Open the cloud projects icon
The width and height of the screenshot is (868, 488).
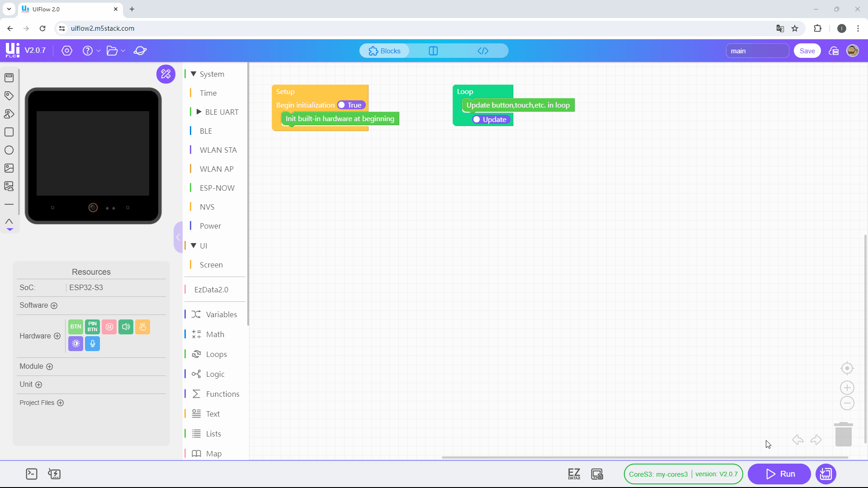834,51
